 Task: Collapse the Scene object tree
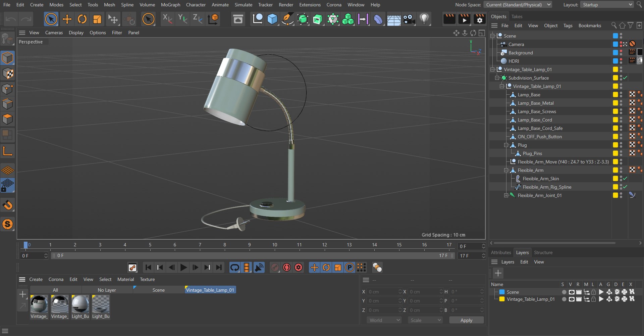click(x=493, y=36)
